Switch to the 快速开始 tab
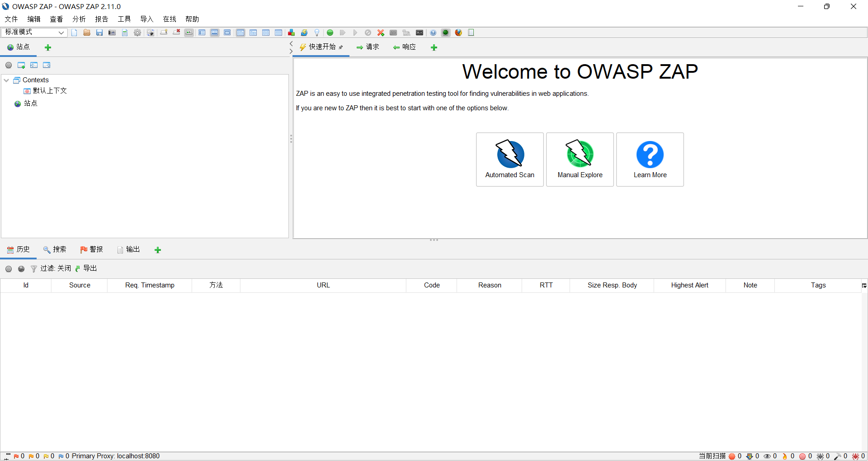The height and width of the screenshot is (461, 868). pos(321,47)
